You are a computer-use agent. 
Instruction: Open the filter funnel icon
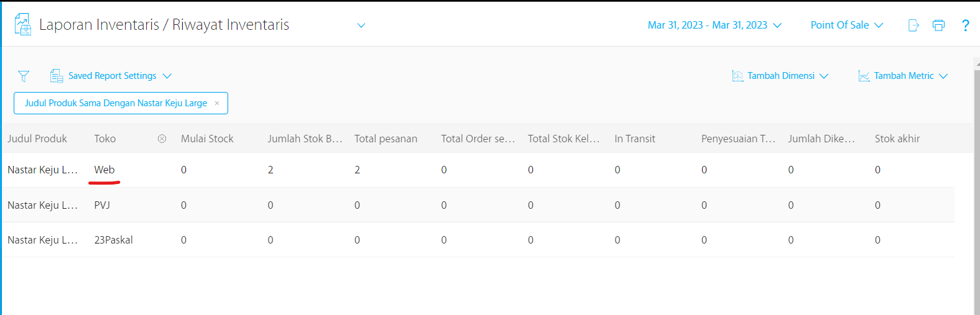[x=24, y=76]
